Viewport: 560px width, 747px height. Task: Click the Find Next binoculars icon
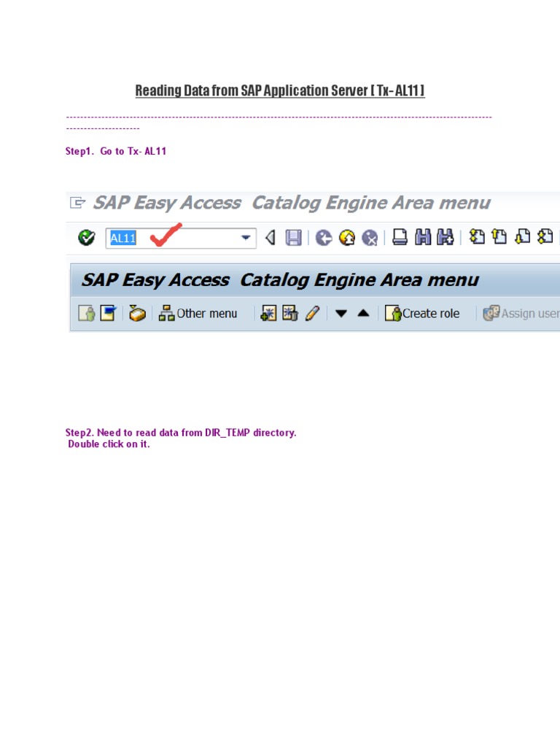(x=445, y=238)
